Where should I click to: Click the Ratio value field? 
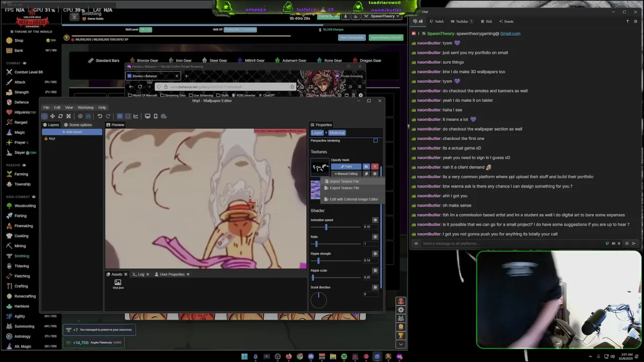(x=370, y=244)
